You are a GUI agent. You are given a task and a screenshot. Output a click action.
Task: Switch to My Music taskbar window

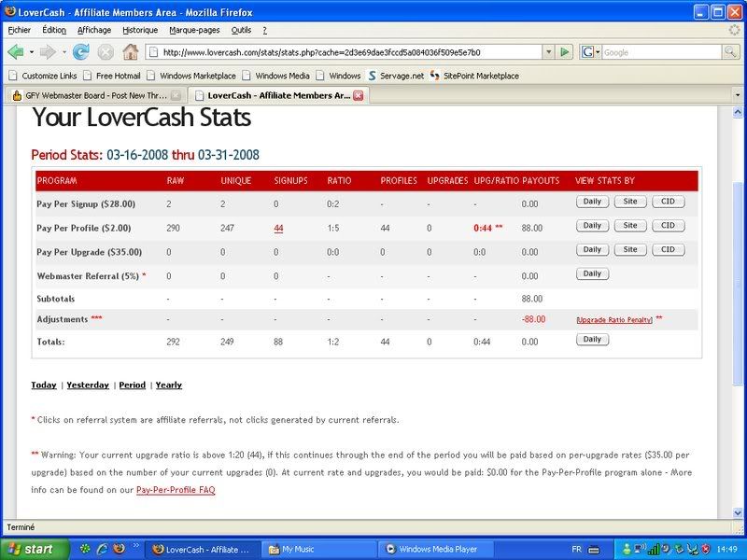(x=318, y=549)
